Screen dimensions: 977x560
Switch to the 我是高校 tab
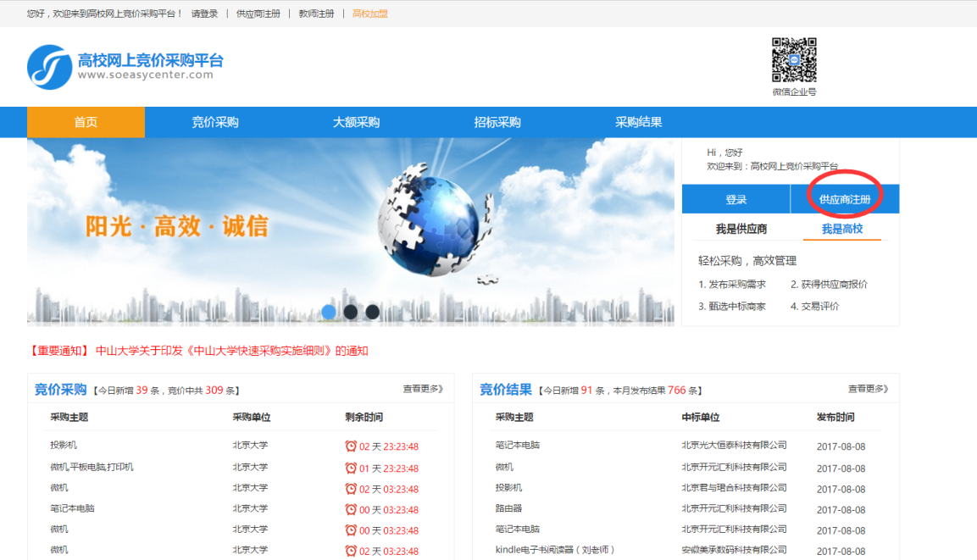pos(841,230)
